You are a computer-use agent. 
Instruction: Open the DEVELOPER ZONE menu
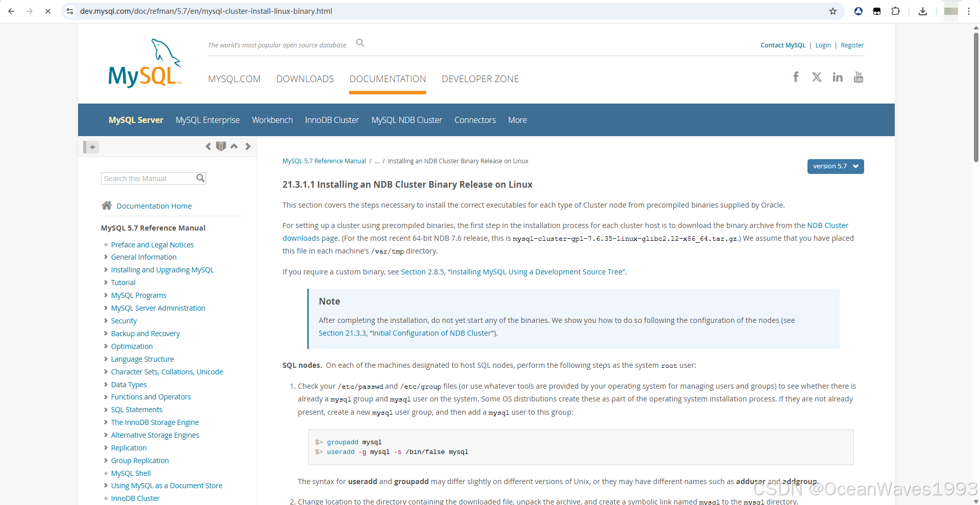pos(480,79)
